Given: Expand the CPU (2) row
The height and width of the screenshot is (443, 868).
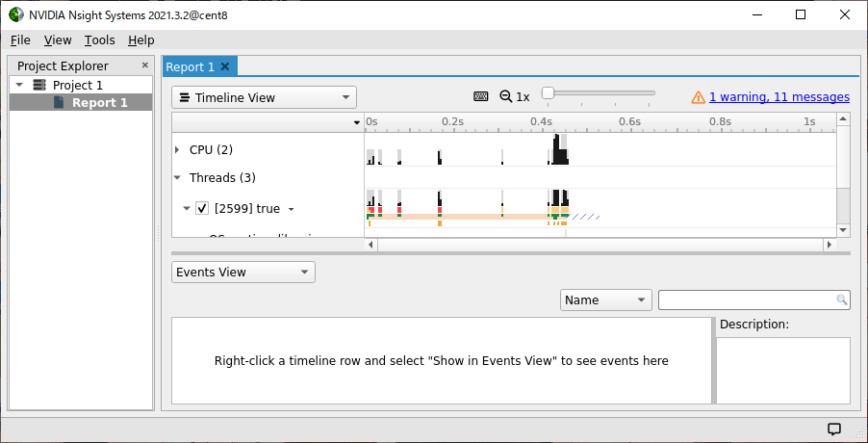Looking at the screenshot, I should (x=177, y=149).
